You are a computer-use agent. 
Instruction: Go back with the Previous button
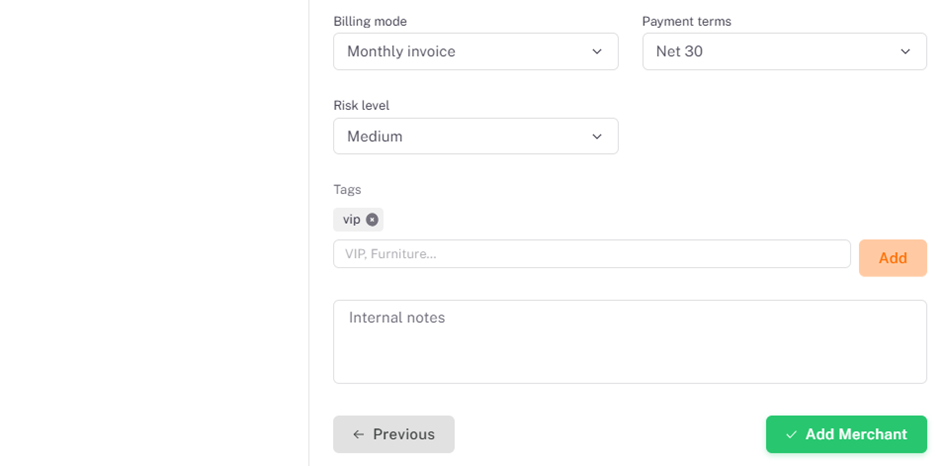point(394,434)
